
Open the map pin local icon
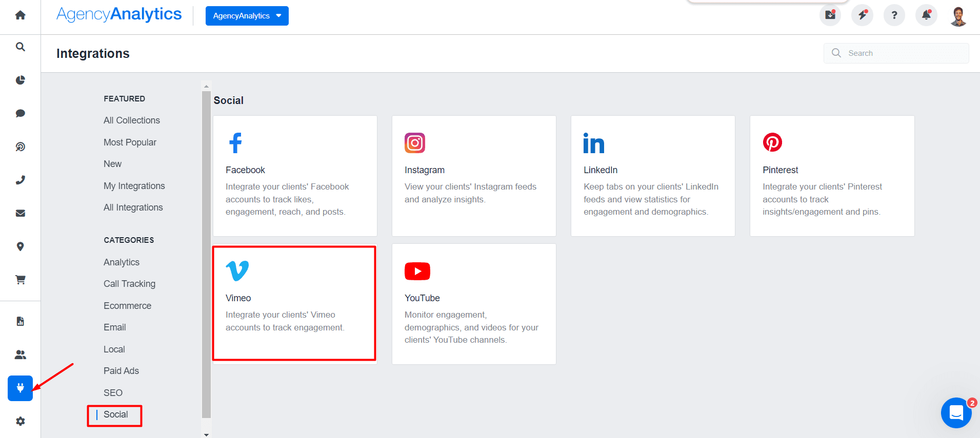click(x=20, y=246)
